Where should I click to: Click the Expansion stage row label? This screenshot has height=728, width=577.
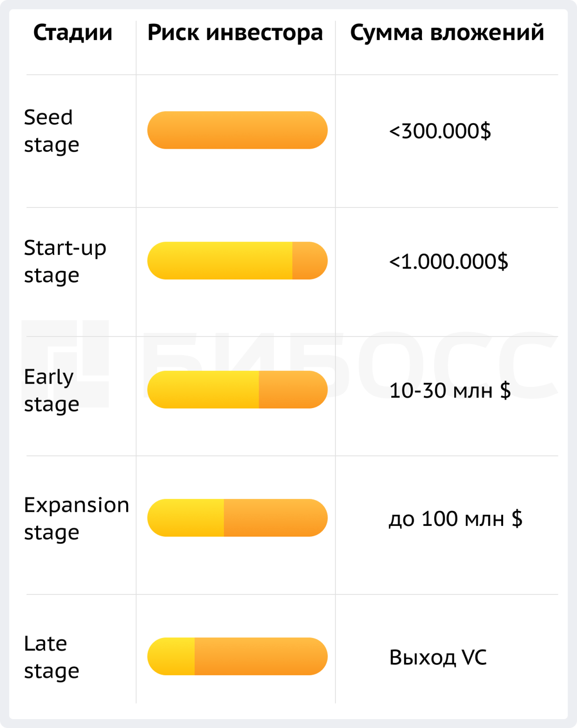(x=76, y=518)
